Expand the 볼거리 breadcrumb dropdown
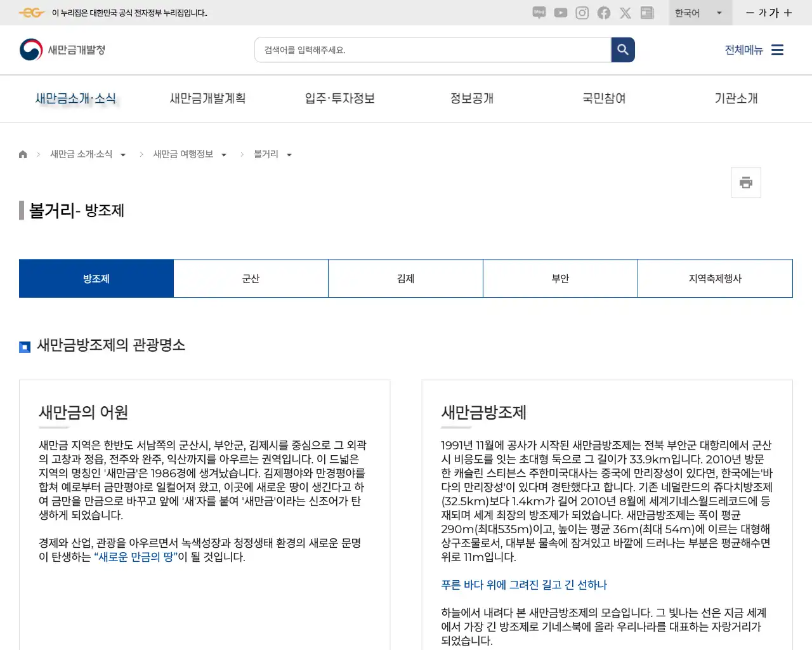812x650 pixels. tap(289, 154)
